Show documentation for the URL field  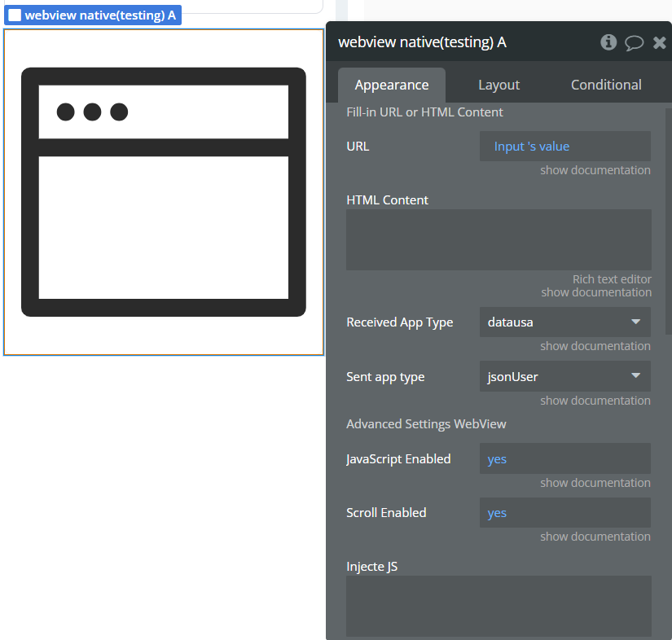click(x=595, y=170)
